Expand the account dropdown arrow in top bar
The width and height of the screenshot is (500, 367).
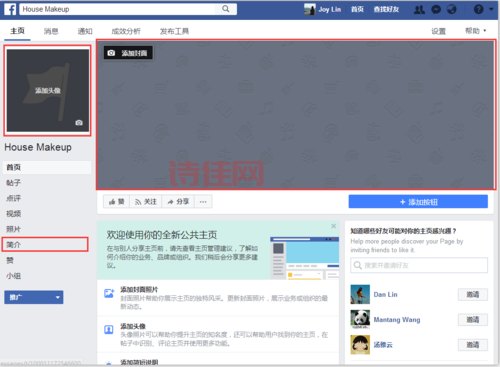[x=491, y=9]
